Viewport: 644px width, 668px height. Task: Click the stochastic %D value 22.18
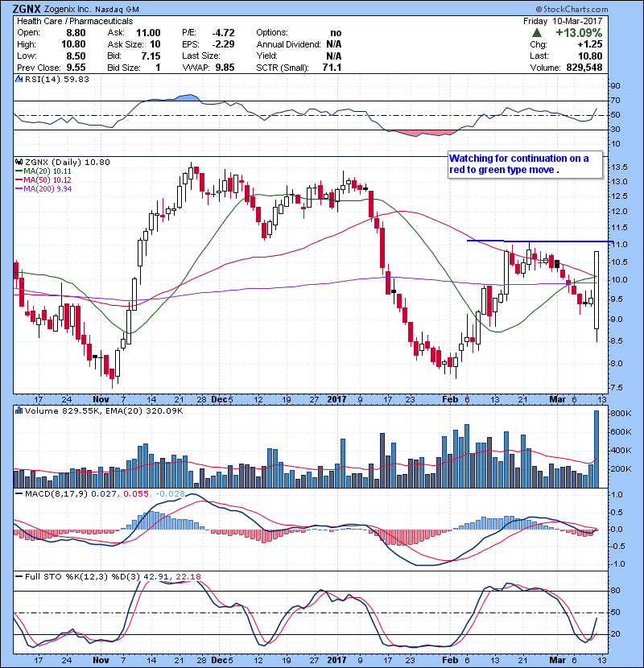click(x=188, y=576)
